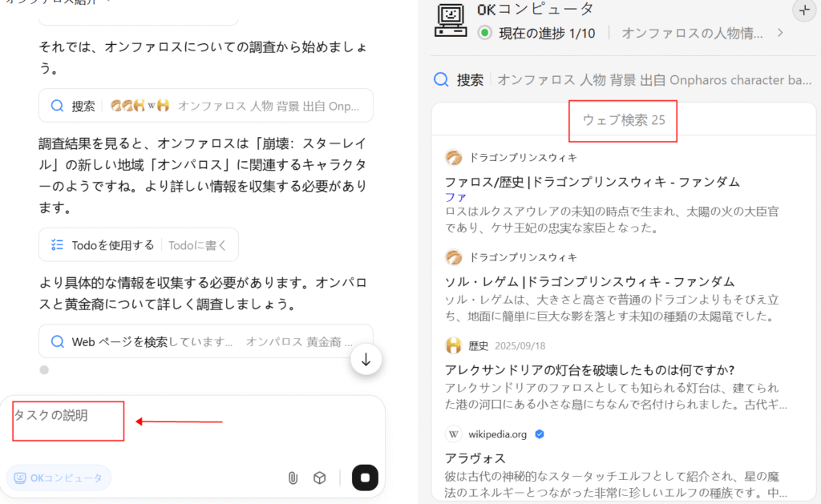Select the ウェブ検索 25 tab header

click(x=624, y=120)
